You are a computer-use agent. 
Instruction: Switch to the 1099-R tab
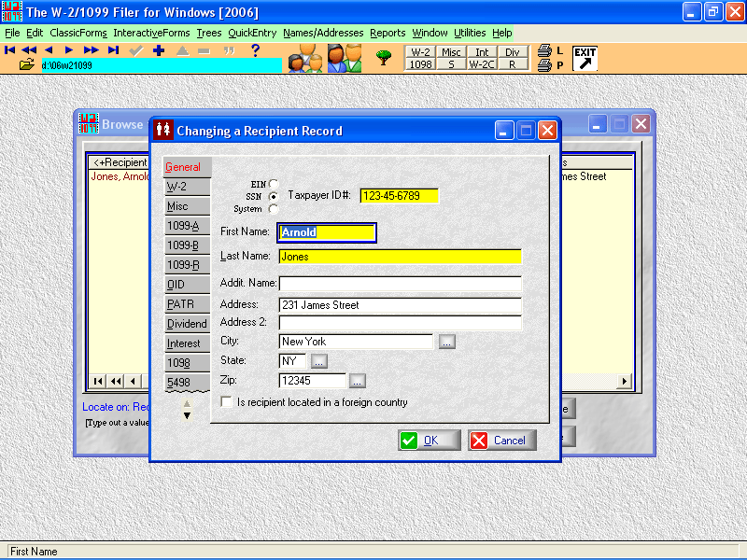(187, 265)
